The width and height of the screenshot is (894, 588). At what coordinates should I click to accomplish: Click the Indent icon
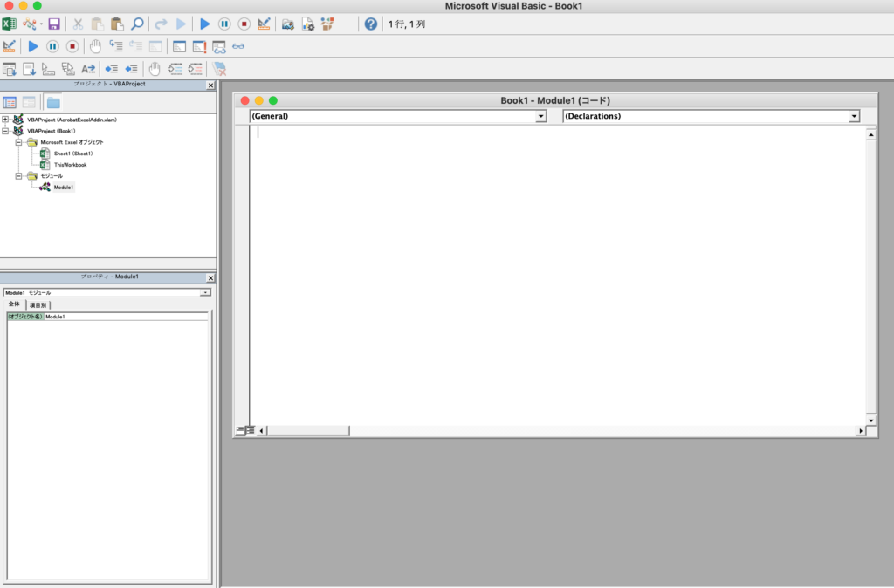tap(111, 69)
